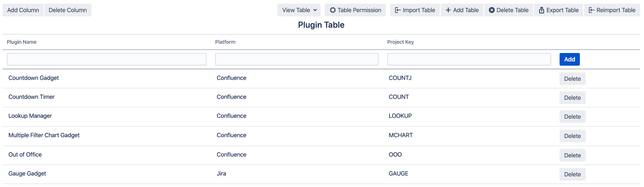The height and width of the screenshot is (187, 644).
Task: Delete the Lookup Manager row
Action: tap(572, 117)
